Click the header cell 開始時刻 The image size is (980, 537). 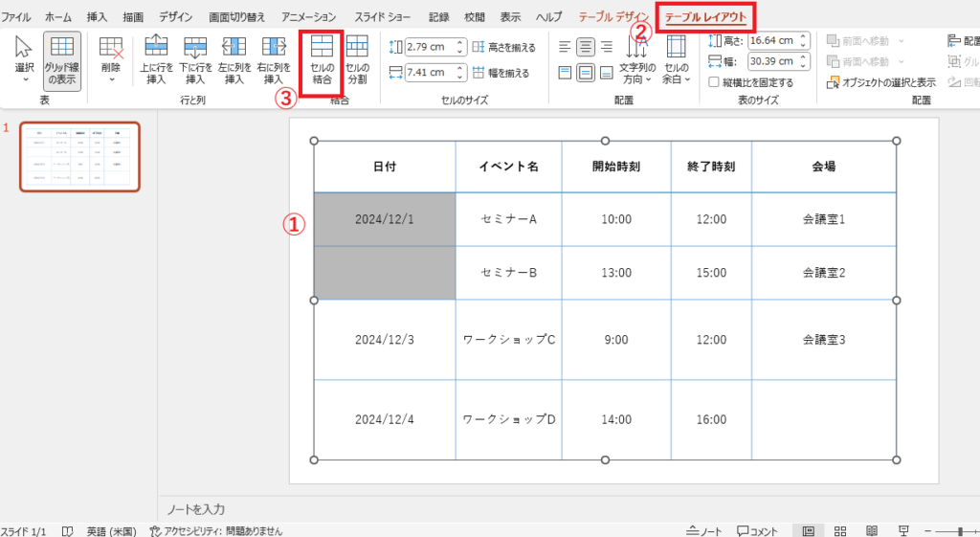(x=616, y=167)
